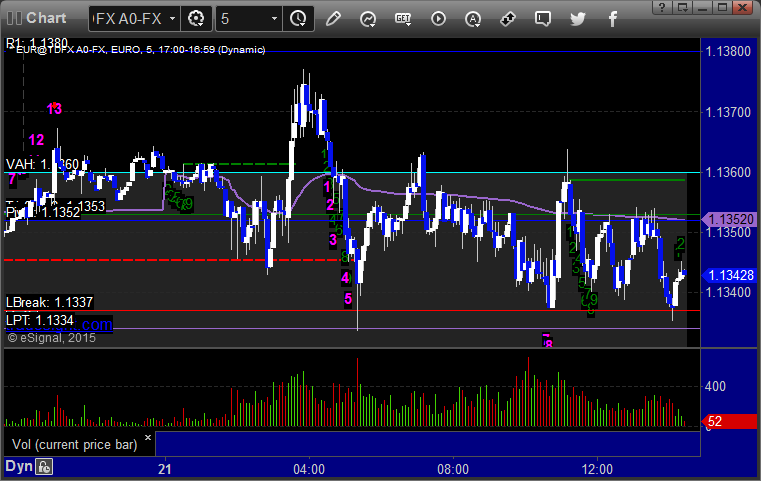Click the 04:00 time axis label
761x481 pixels.
tap(309, 469)
